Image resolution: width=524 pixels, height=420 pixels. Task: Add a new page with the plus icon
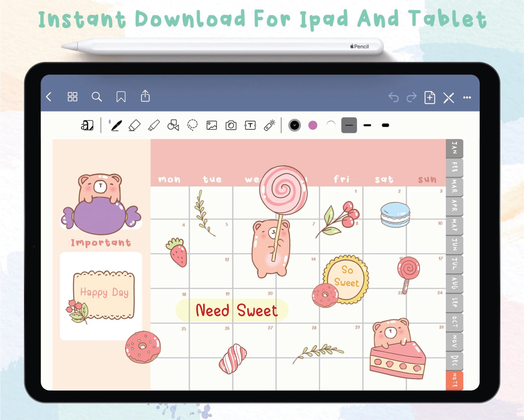click(430, 97)
